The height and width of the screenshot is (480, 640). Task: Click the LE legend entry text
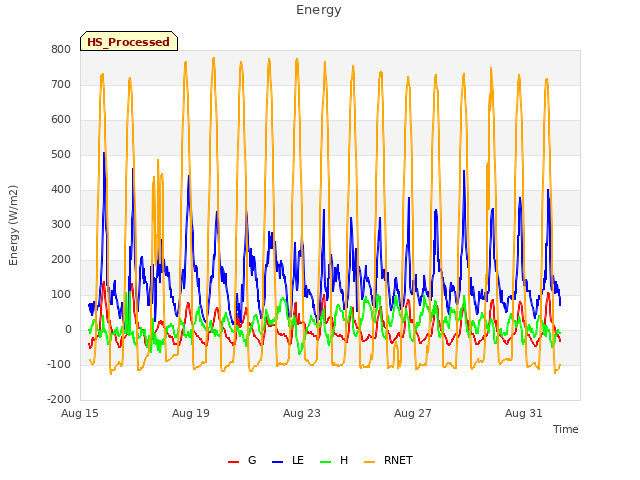click(298, 460)
